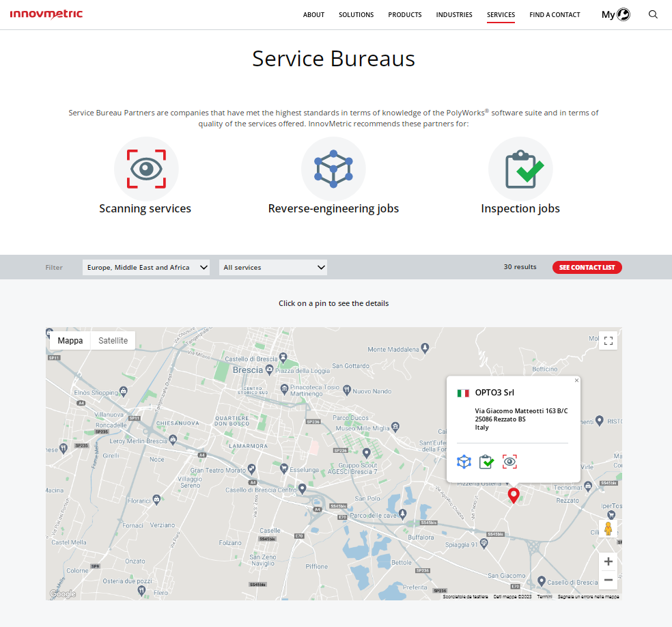672x627 pixels.
Task: Open the PRODUCTS menu
Action: click(405, 14)
